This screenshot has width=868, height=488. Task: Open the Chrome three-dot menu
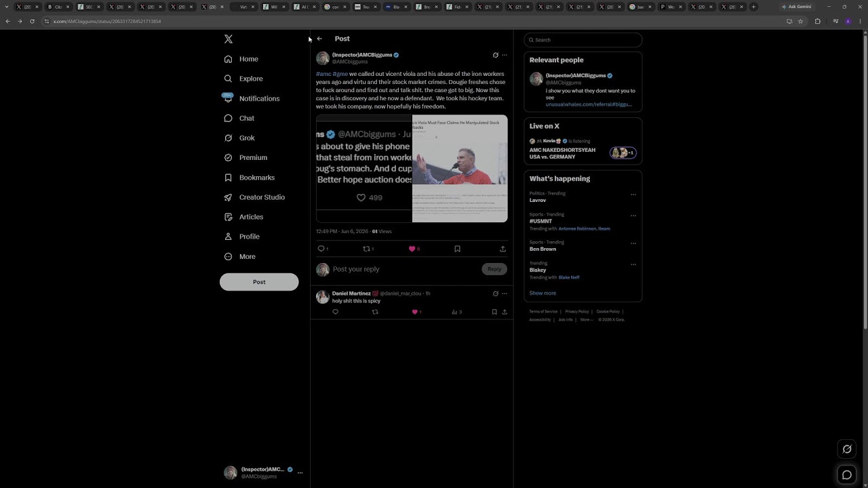[x=859, y=21]
